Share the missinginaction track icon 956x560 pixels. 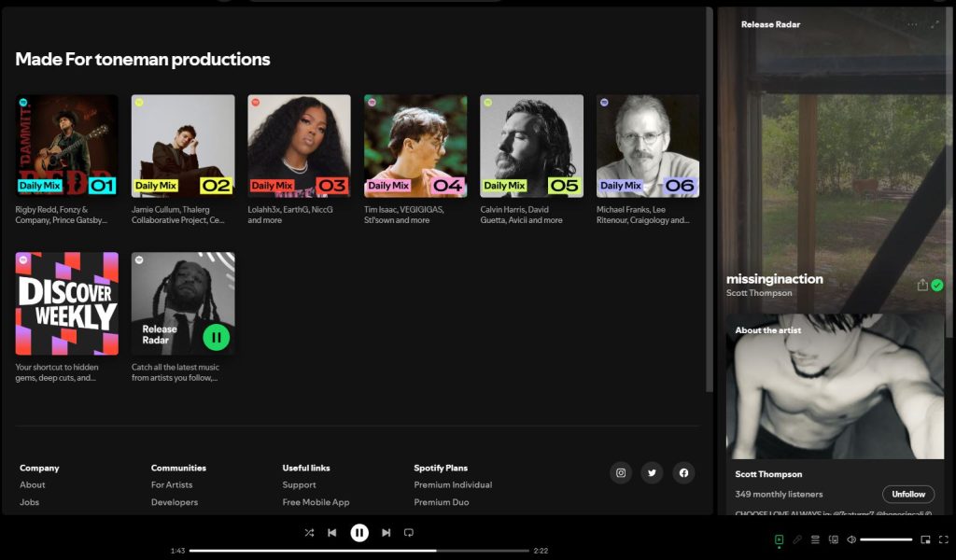click(922, 285)
